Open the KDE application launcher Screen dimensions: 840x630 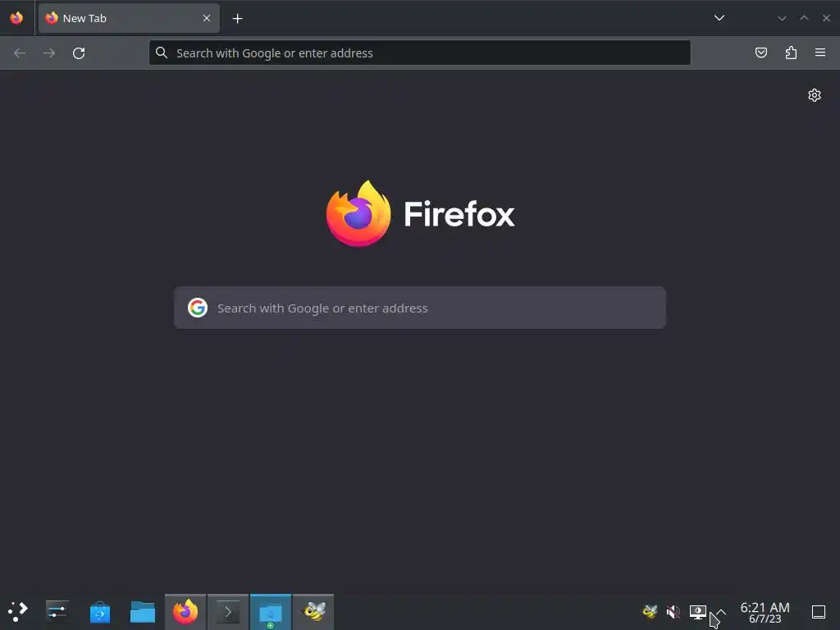[x=18, y=611]
